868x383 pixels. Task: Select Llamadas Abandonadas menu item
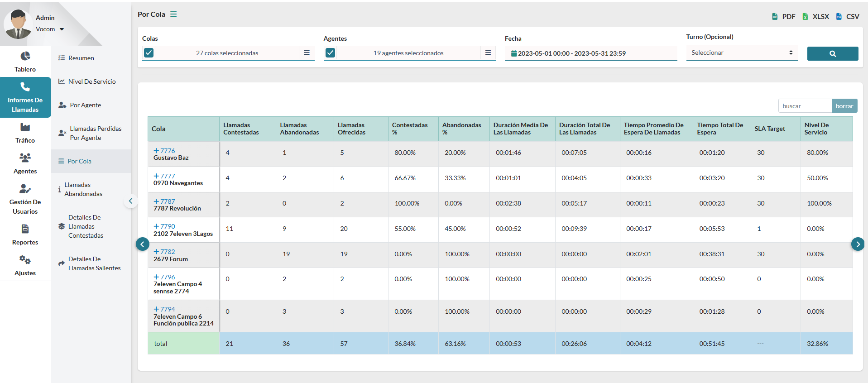pyautogui.click(x=83, y=189)
